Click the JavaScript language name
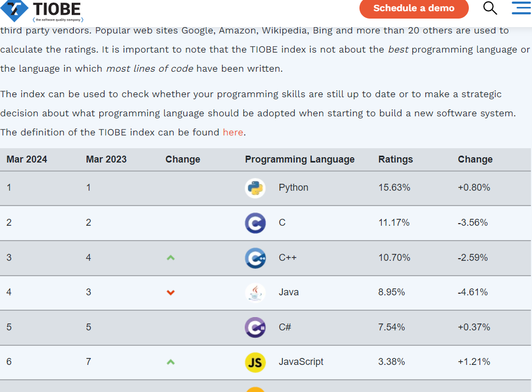Screen dimensions: 532x392 pos(301,361)
